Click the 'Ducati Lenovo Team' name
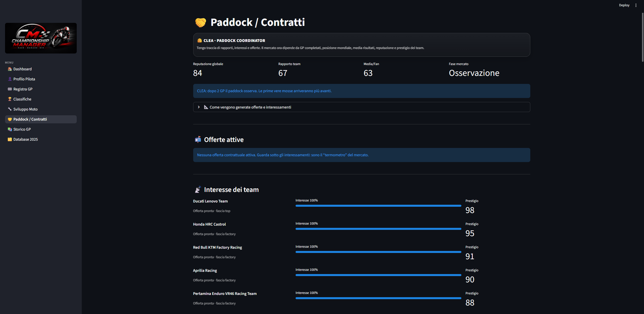644x314 pixels. (210, 201)
